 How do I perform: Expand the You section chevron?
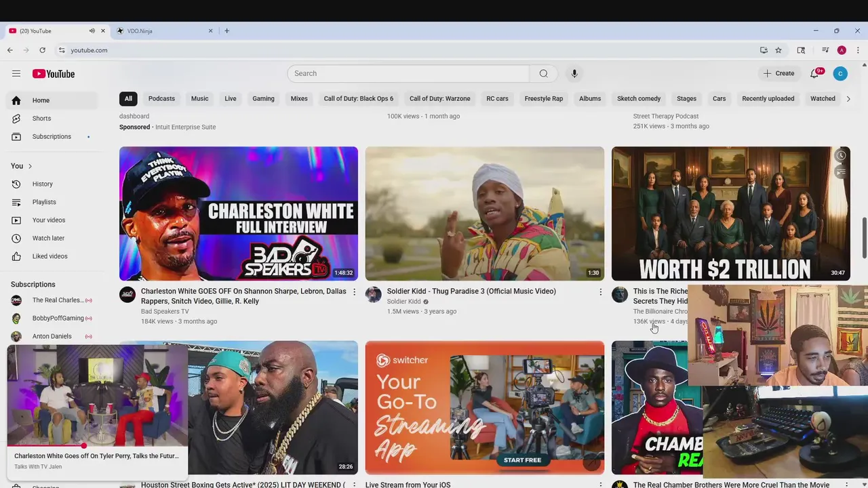coord(30,166)
